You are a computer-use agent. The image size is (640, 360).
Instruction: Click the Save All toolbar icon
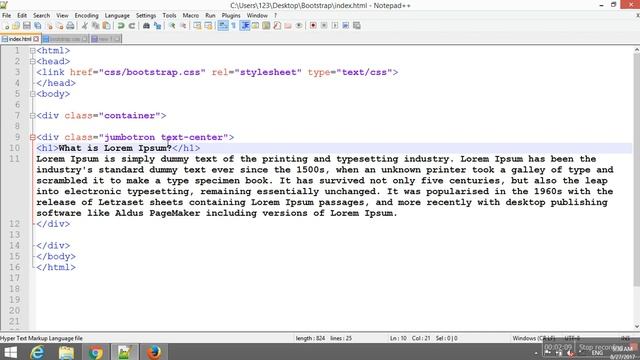click(38, 26)
